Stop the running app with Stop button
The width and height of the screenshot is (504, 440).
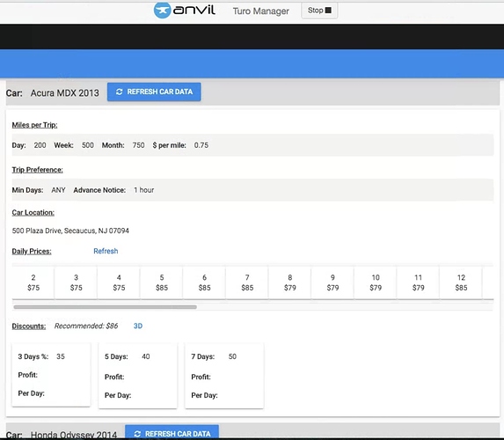tap(319, 11)
